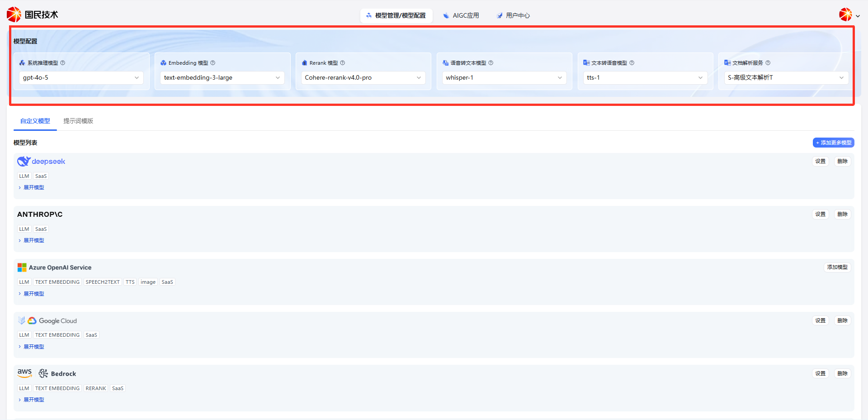Click the 系统推理模型 card icon
Viewport: 868px width, 420px height.
pyautogui.click(x=22, y=63)
